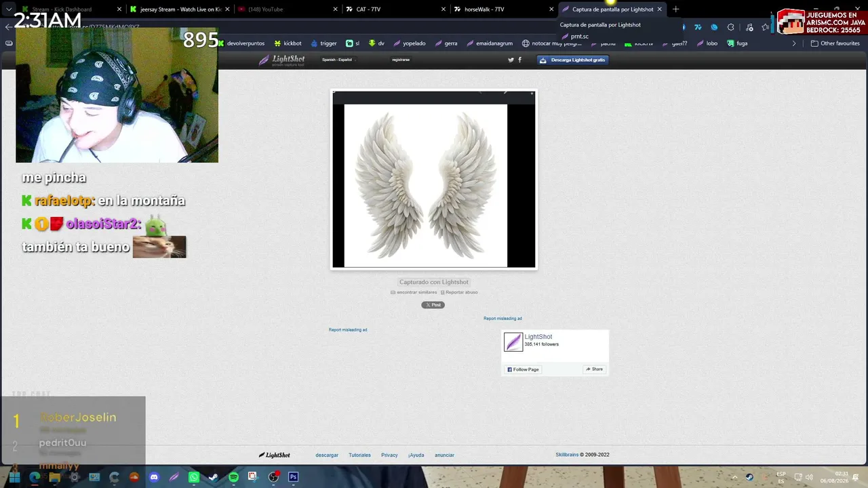
Task: Click the angel wings screenshot image
Action: pos(434,180)
